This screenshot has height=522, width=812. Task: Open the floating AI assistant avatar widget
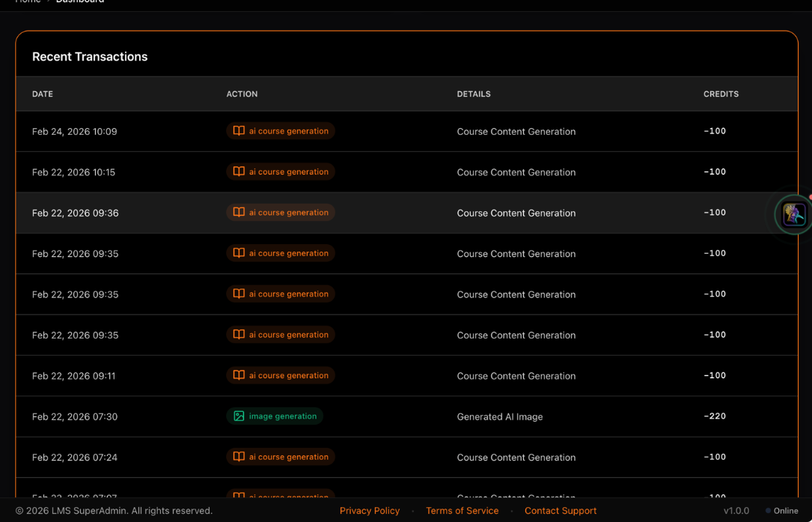[793, 213]
